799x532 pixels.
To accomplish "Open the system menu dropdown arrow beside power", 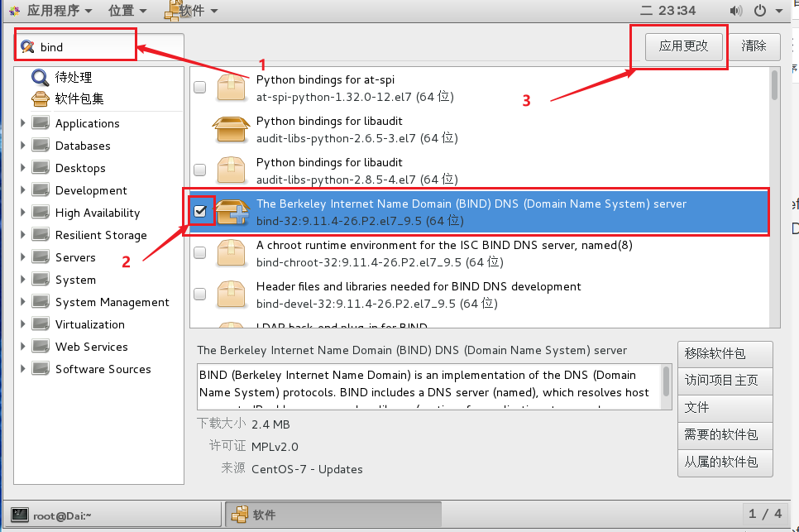I will coord(779,11).
